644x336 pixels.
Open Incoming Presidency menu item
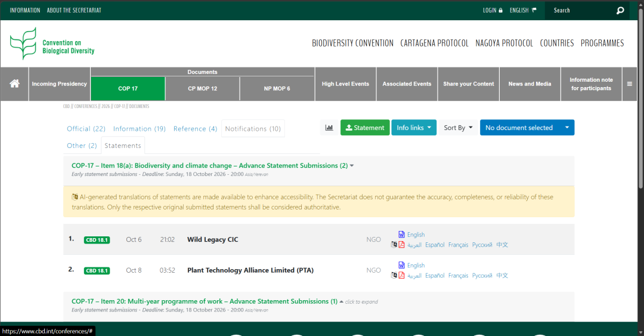[x=60, y=84]
